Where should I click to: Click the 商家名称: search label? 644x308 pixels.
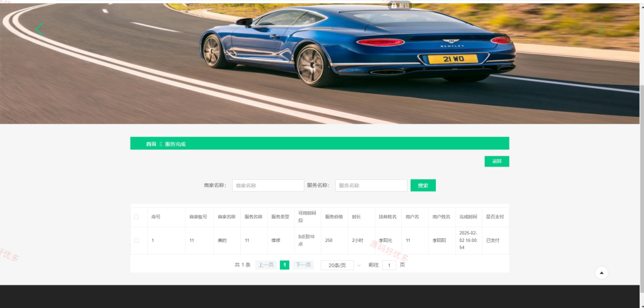pyautogui.click(x=215, y=185)
